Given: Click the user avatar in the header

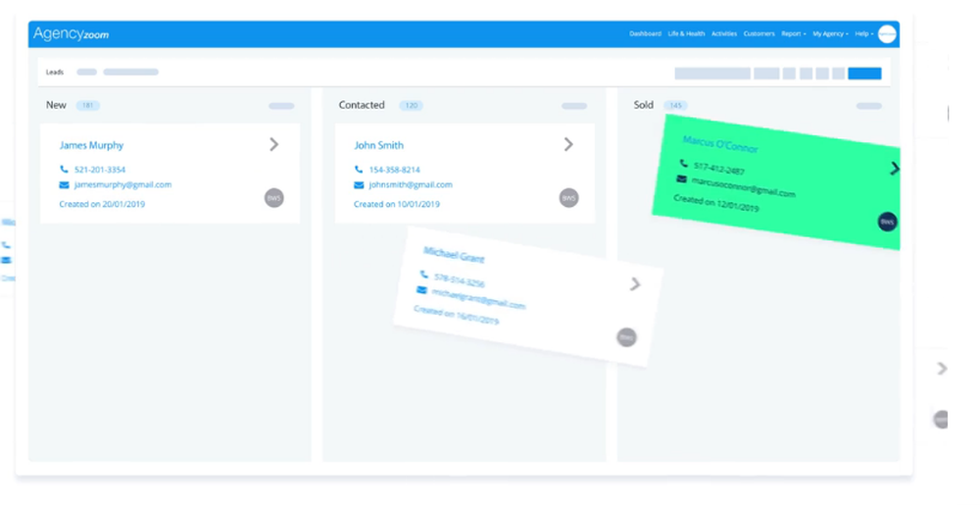Looking at the screenshot, I should point(887,33).
